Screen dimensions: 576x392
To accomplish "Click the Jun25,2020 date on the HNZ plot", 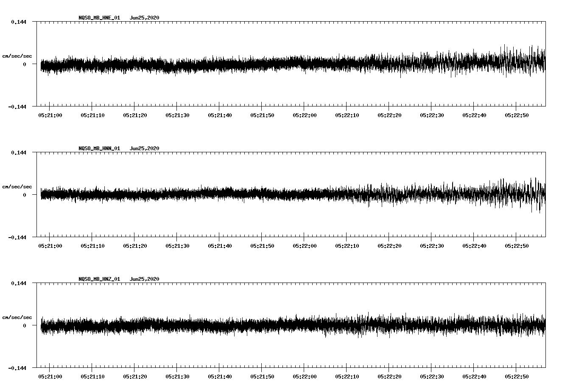I will click(145, 279).
